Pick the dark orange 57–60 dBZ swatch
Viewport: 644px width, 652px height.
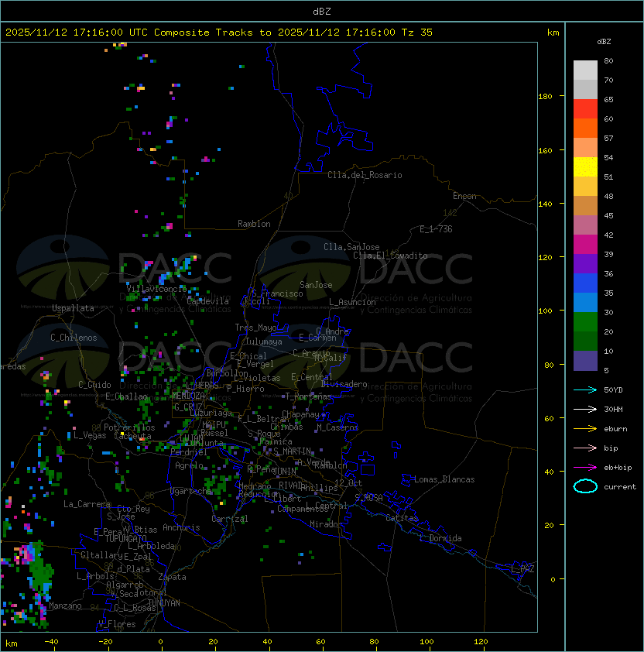[585, 128]
